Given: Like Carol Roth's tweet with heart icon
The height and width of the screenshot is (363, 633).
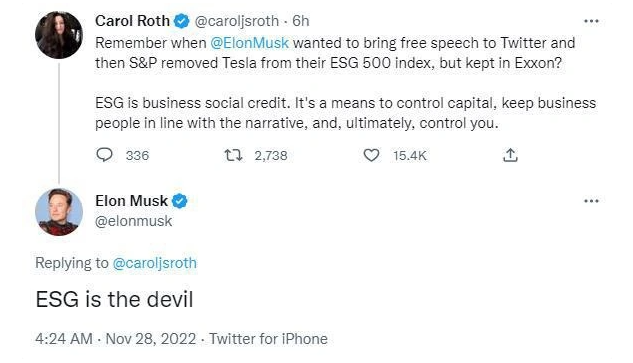Looking at the screenshot, I should (x=371, y=155).
